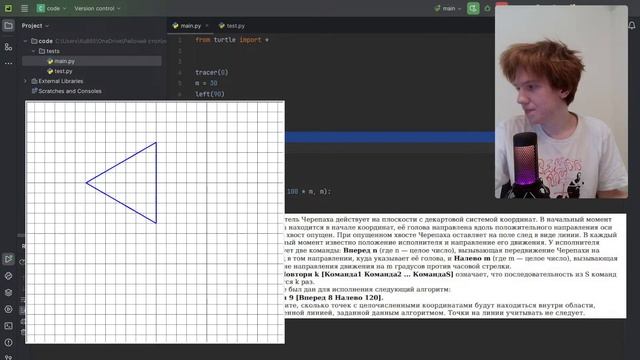This screenshot has height=360, width=640.
Task: Open the main run configuration dropdown
Action: tap(448, 8)
